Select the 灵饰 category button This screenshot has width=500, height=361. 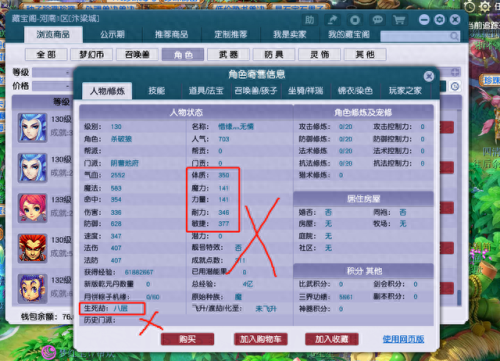(x=320, y=54)
